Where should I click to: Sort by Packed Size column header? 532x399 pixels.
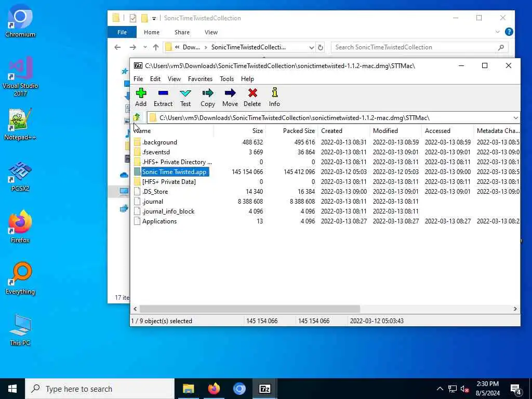pos(291,130)
